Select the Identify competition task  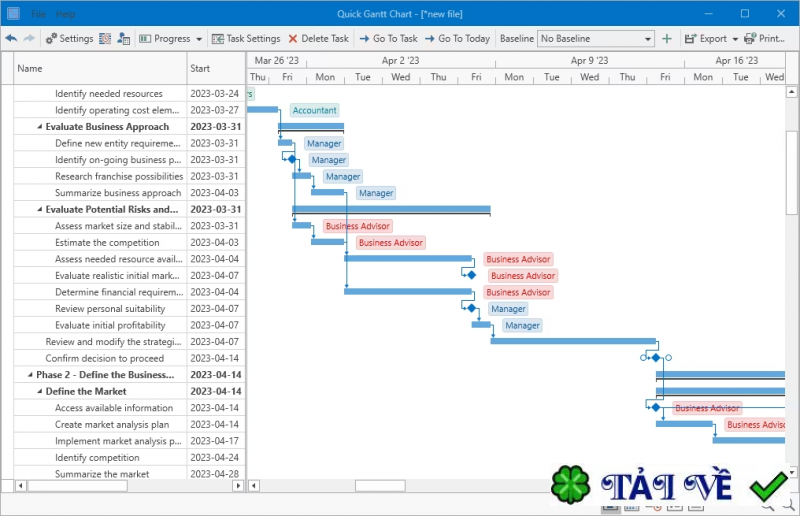tap(97, 458)
